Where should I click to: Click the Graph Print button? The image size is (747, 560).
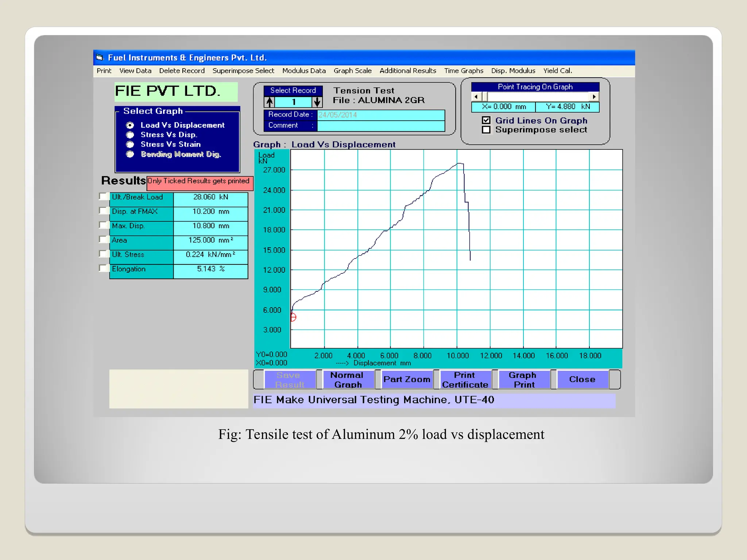point(524,380)
